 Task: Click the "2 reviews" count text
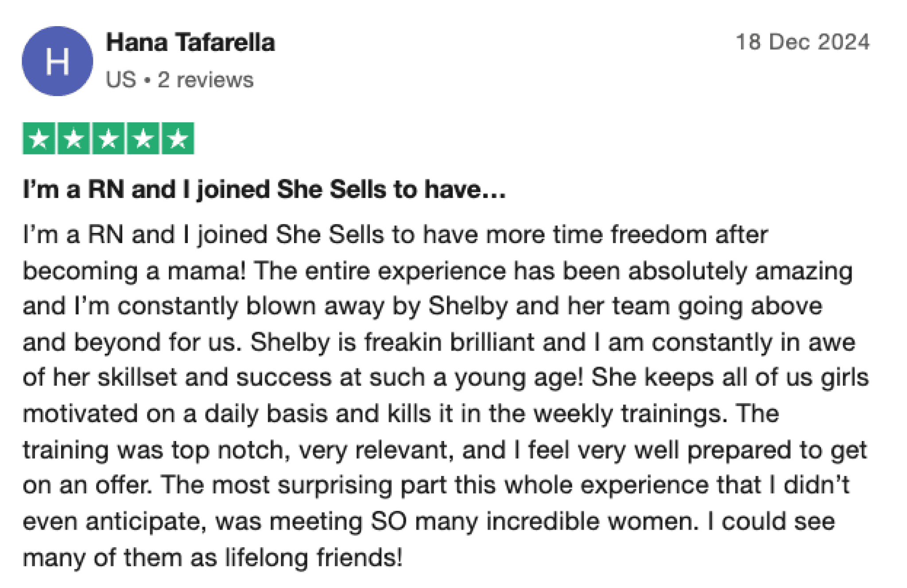205,80
